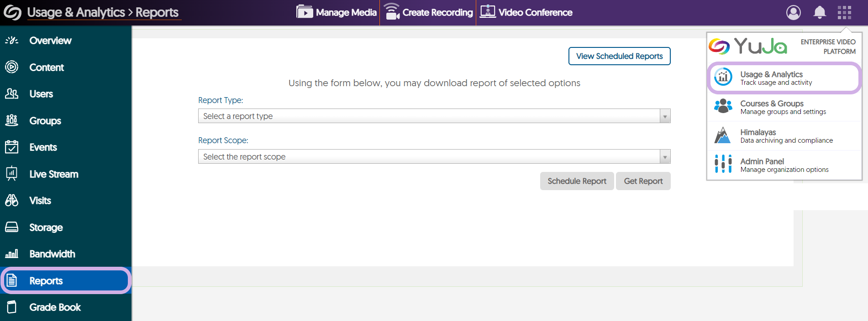Screen dimensions: 868x321
Task: Open the user profile icon
Action: (x=793, y=12)
